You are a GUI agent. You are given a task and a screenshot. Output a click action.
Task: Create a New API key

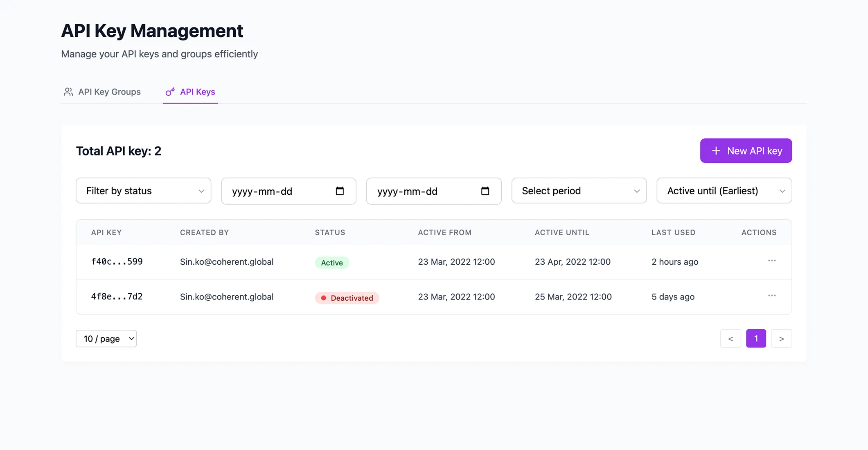(746, 151)
